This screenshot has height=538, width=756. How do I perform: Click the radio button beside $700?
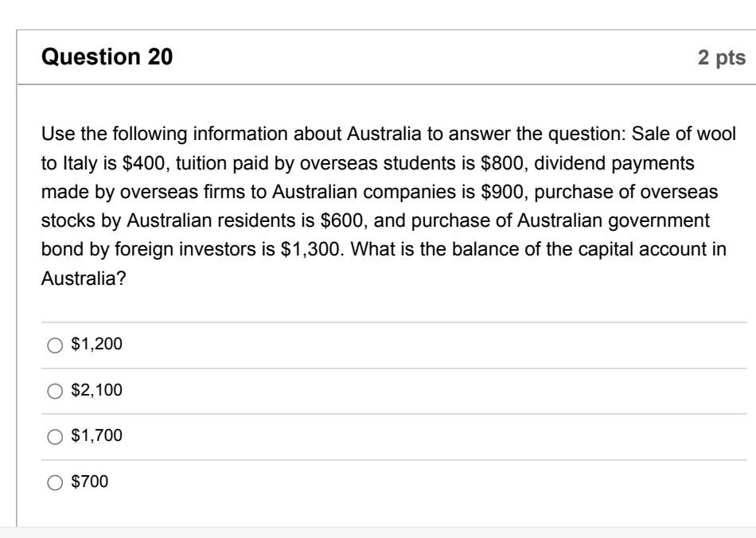[54, 481]
